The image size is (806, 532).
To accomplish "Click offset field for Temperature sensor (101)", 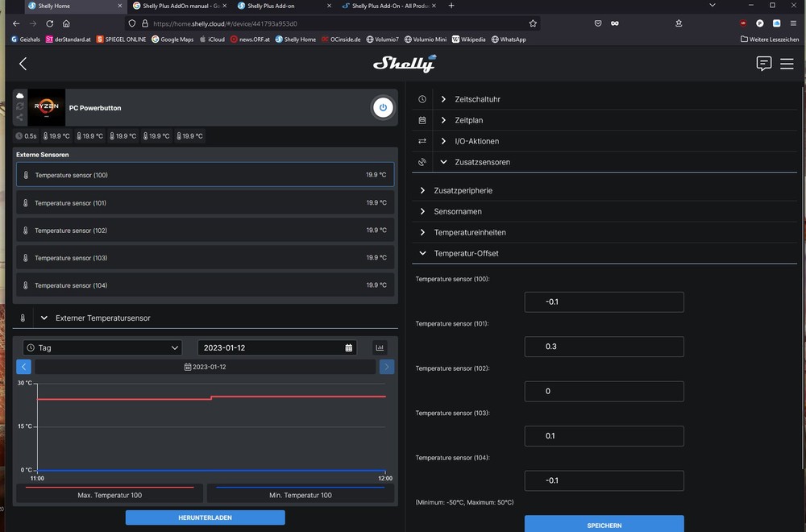I will pyautogui.click(x=604, y=347).
